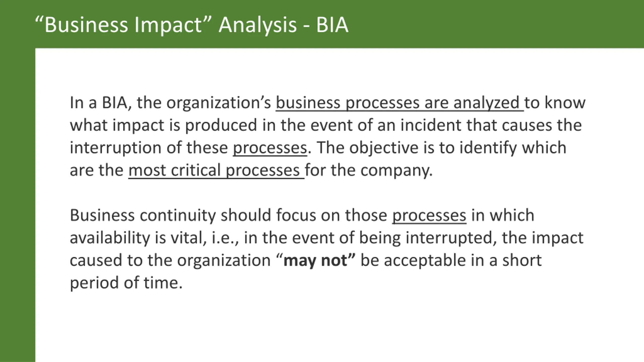Click the word "BIA" in the title
The width and height of the screenshot is (644, 362).
(332, 25)
